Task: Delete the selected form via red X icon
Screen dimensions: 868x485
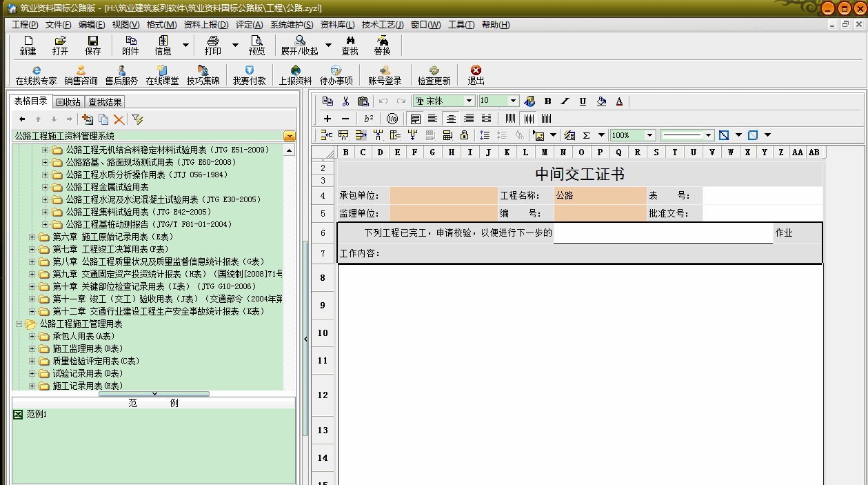Action: coord(117,119)
